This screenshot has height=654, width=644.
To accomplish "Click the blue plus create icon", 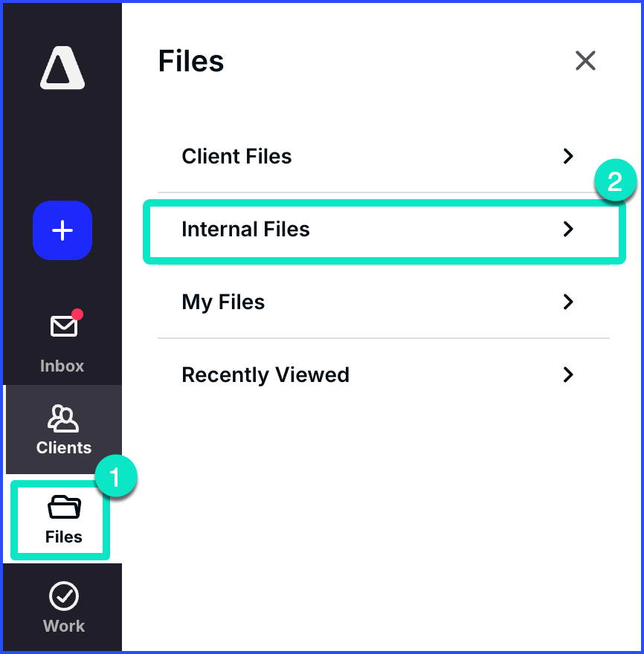I will pyautogui.click(x=62, y=230).
